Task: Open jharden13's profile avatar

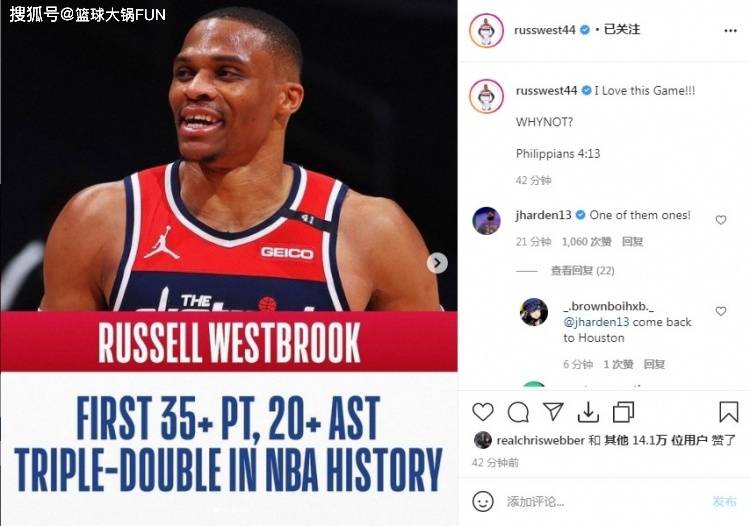Action: click(486, 221)
